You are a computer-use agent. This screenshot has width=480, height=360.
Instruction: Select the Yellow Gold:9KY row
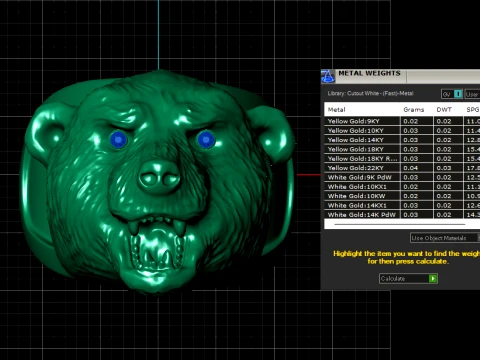pos(402,121)
